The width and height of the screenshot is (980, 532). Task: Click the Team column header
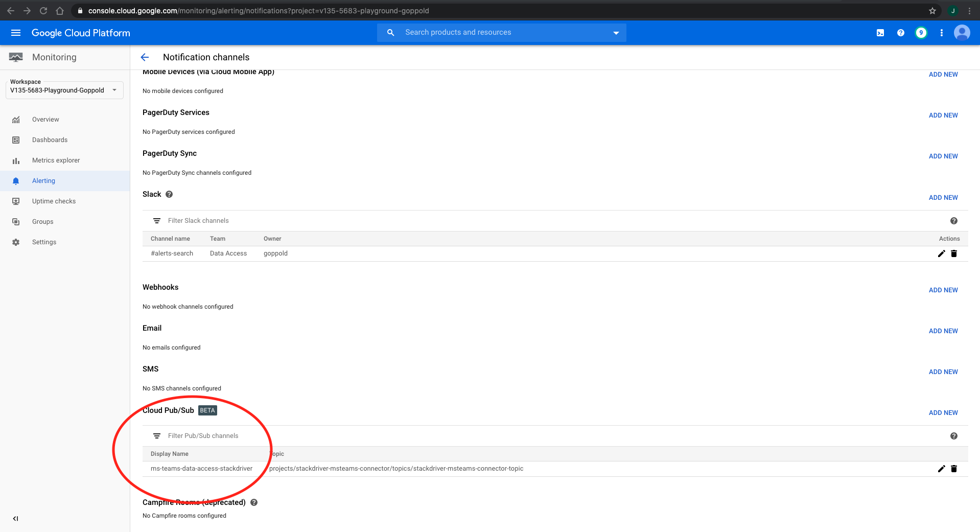pos(218,239)
